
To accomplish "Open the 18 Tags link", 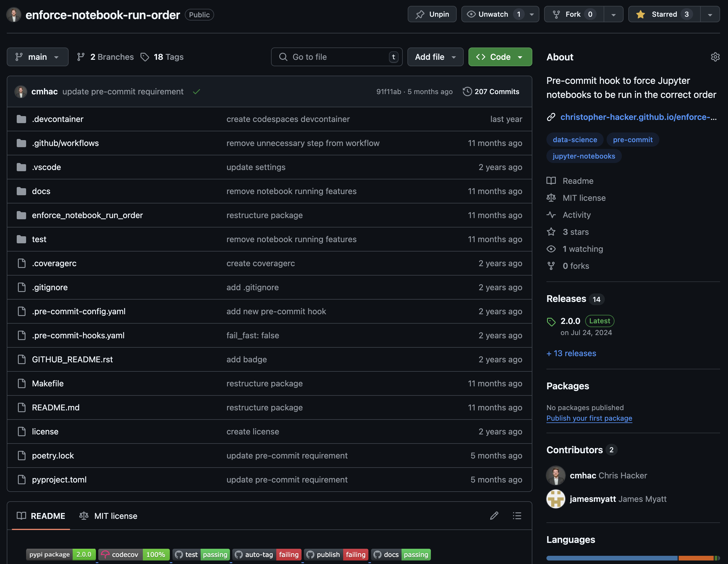I will (162, 57).
